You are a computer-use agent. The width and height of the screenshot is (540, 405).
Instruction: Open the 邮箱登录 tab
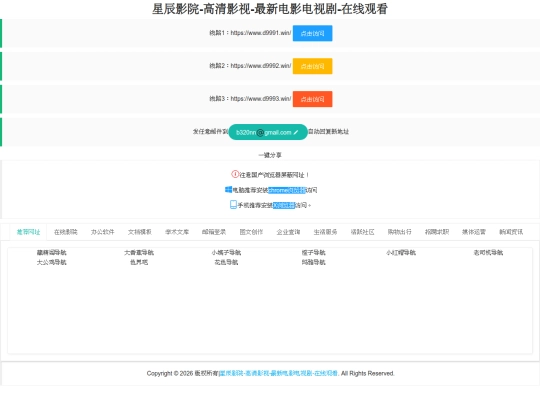[214, 232]
